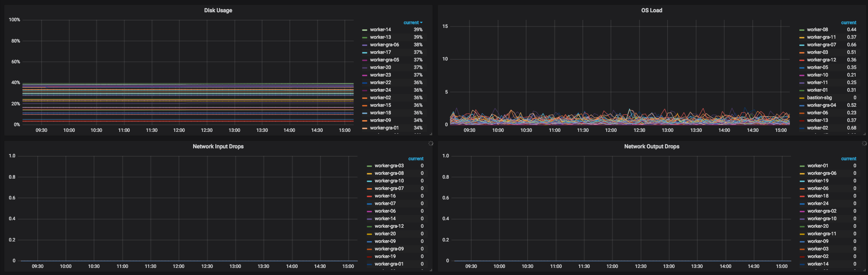This screenshot has height=275, width=868.
Task: Sort Network Output Drops legend by current header
Action: pos(848,159)
